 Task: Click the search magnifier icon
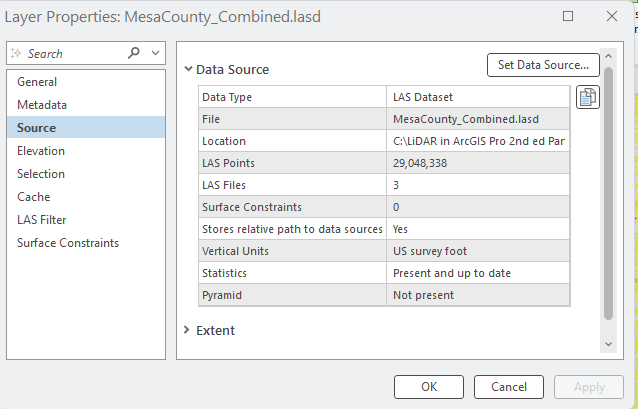tap(133, 53)
